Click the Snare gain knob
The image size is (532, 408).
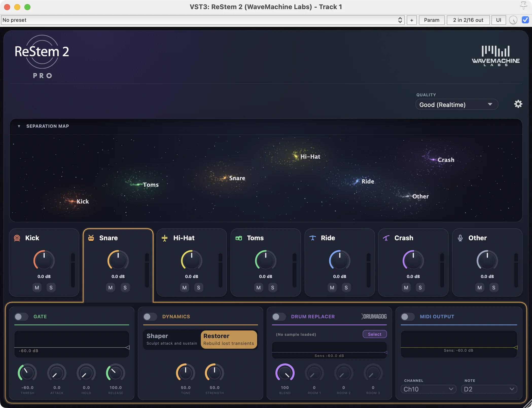118,260
